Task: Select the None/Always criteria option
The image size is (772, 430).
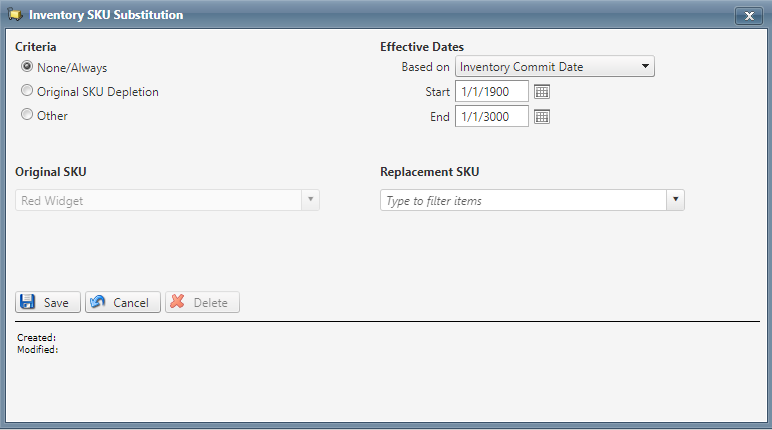Action: [x=27, y=66]
